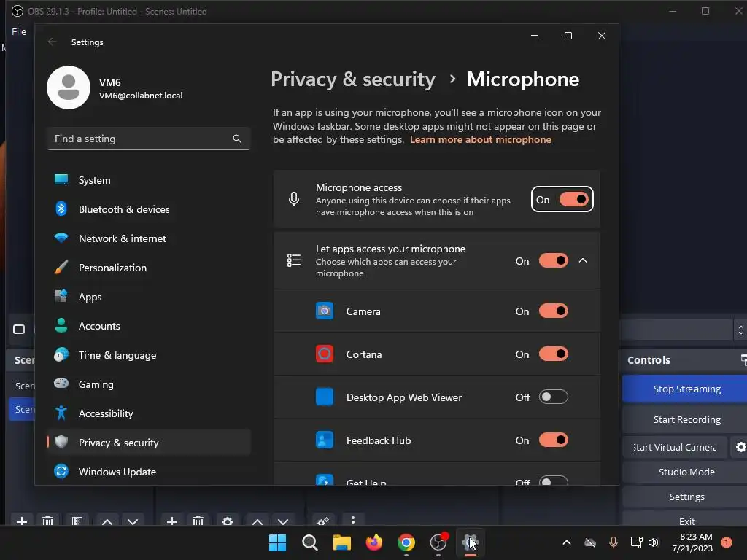Disable microphone for Cortana
747x560 pixels.
click(553, 354)
